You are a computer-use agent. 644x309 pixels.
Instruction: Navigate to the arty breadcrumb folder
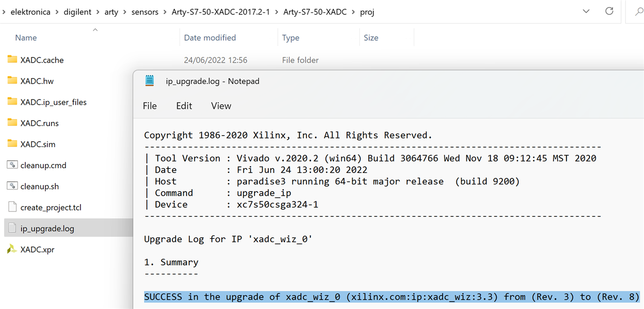pos(111,12)
